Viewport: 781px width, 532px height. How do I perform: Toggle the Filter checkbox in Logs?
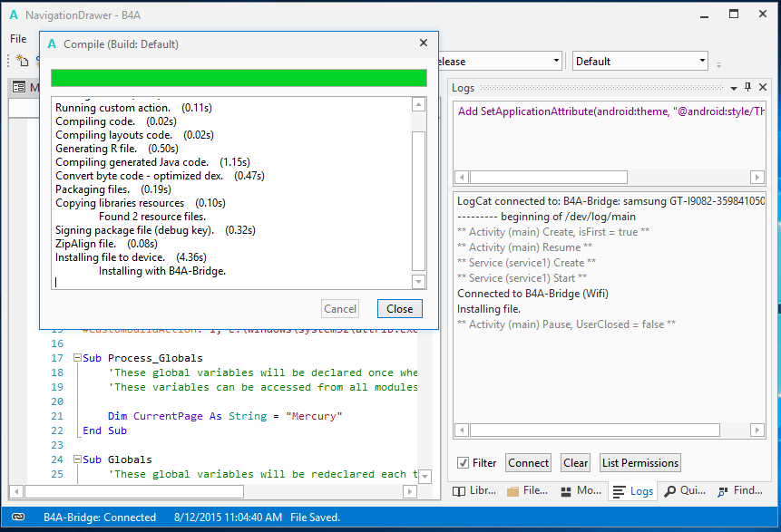(464, 463)
